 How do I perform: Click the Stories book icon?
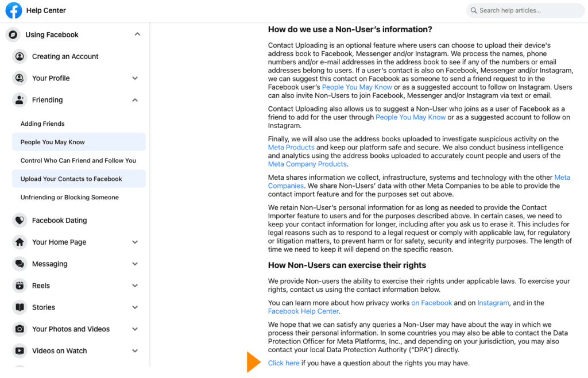coord(20,307)
